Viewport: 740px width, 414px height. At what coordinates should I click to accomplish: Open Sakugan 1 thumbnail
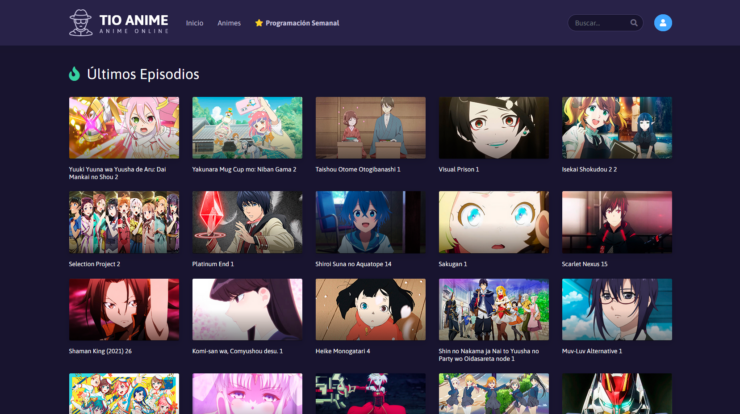point(494,222)
